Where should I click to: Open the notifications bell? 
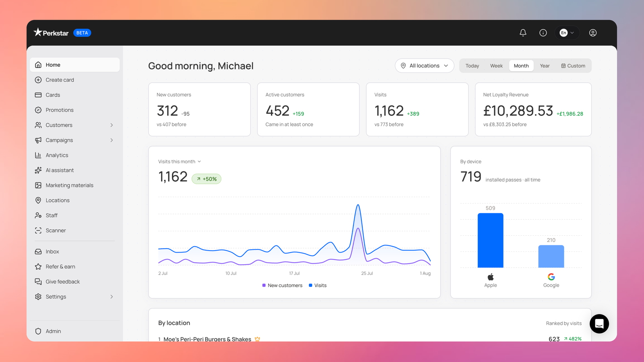pos(523,33)
